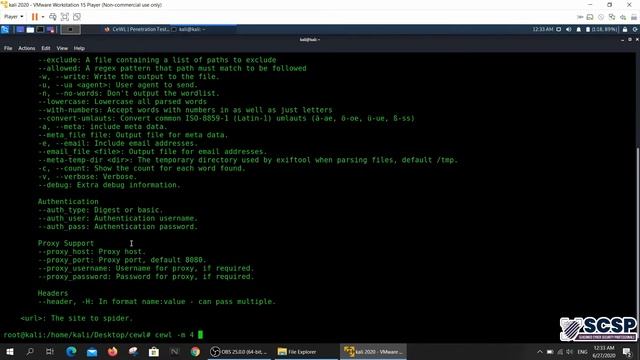Image resolution: width=640 pixels, height=360 pixels.
Task: Open the Kali applications menu icon
Action: (5, 29)
